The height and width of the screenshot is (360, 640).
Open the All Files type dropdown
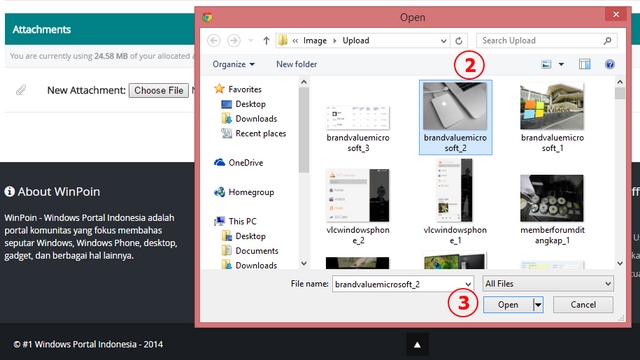tap(548, 284)
